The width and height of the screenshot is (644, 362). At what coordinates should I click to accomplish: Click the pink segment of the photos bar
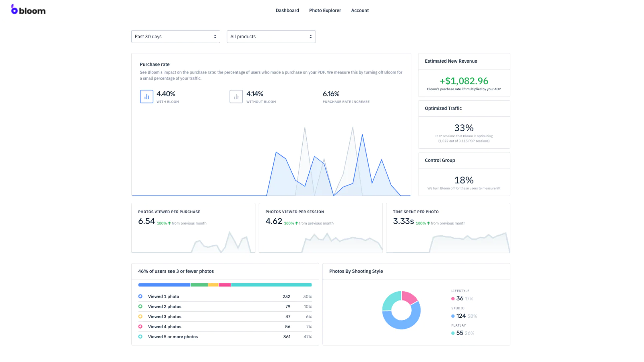(x=225, y=285)
